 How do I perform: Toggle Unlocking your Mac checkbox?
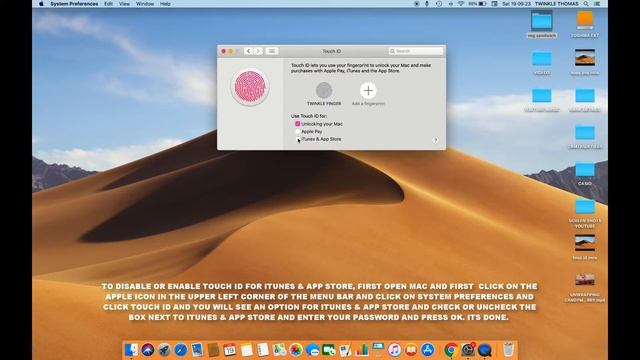click(297, 124)
